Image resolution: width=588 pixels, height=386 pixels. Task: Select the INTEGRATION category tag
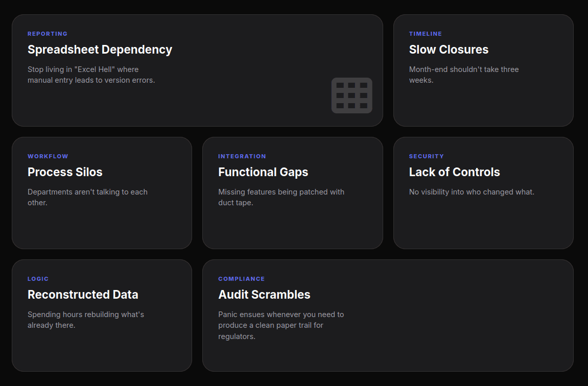click(242, 156)
